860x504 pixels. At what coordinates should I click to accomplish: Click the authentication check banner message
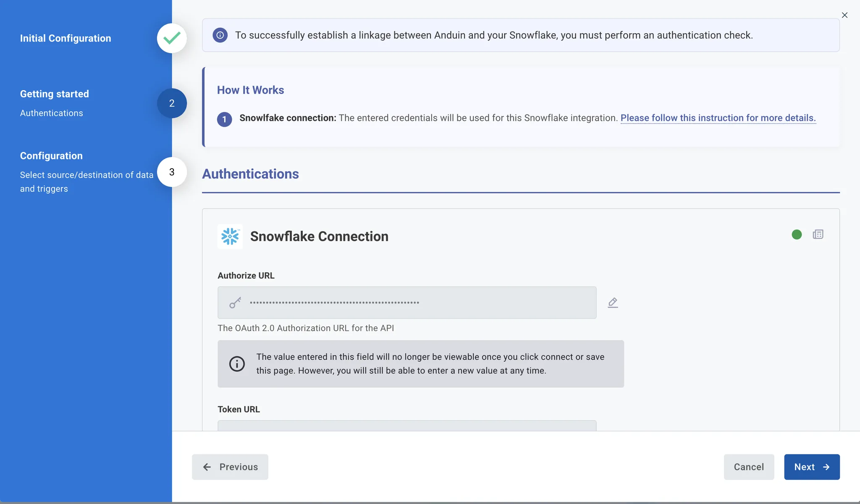coord(494,35)
